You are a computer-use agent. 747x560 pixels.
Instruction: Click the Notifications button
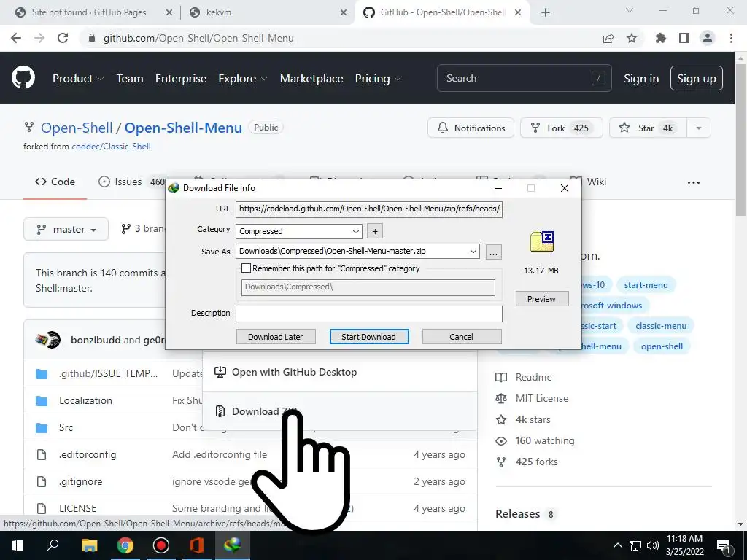[x=471, y=128]
